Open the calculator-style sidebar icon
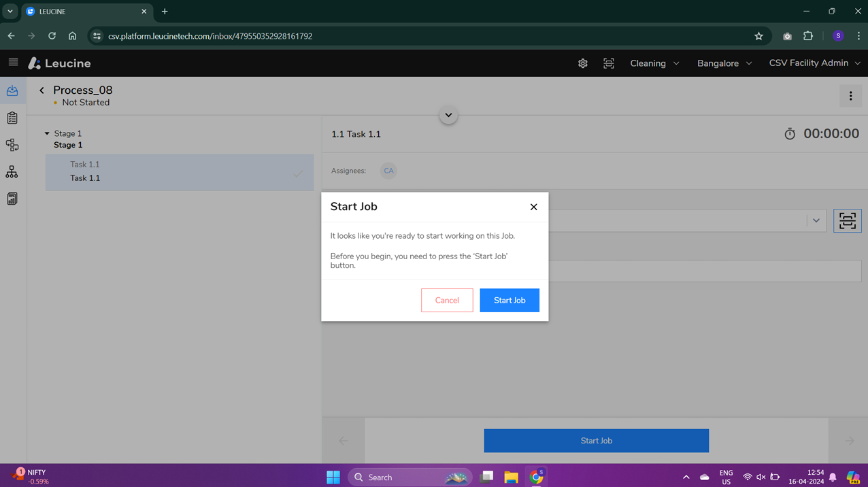This screenshot has height=487, width=868. [x=12, y=199]
